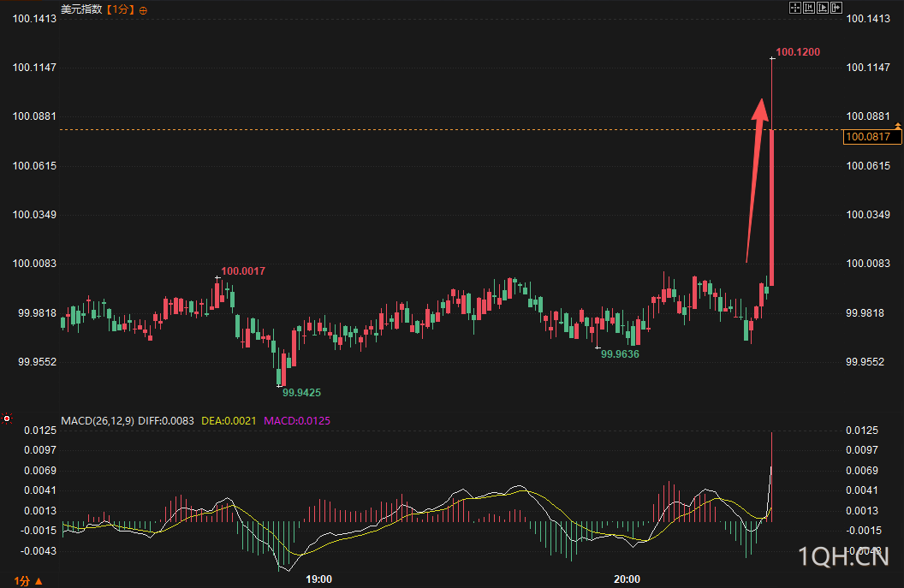
Task: Click the jump-to-start chart icon
Action: 809,8
